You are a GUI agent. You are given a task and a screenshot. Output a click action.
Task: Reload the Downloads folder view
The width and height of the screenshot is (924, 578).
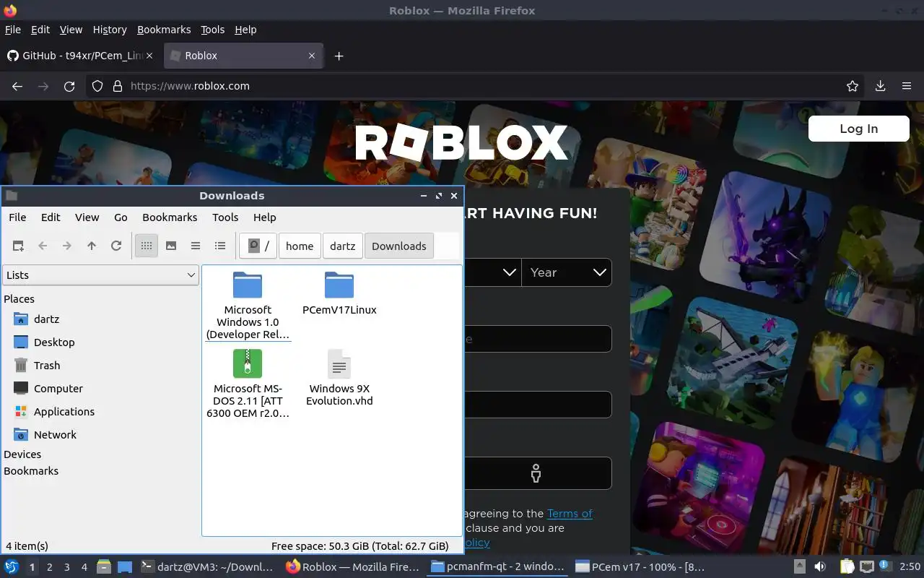click(x=116, y=246)
